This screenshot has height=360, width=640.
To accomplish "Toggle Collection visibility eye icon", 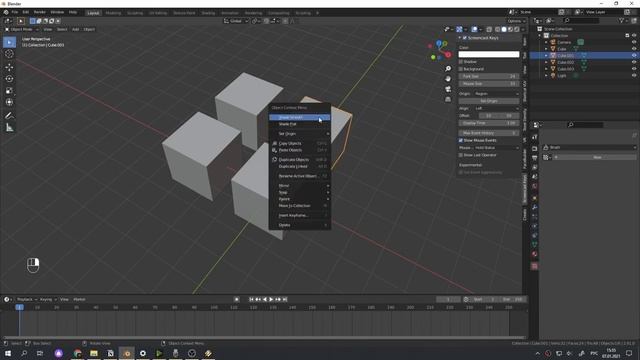I will tap(634, 36).
